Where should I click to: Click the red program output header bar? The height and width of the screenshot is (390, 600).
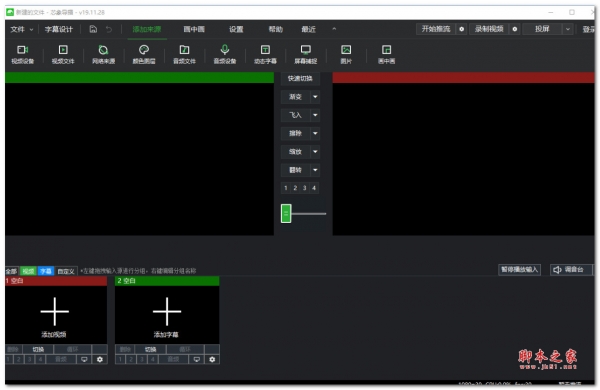pos(463,78)
